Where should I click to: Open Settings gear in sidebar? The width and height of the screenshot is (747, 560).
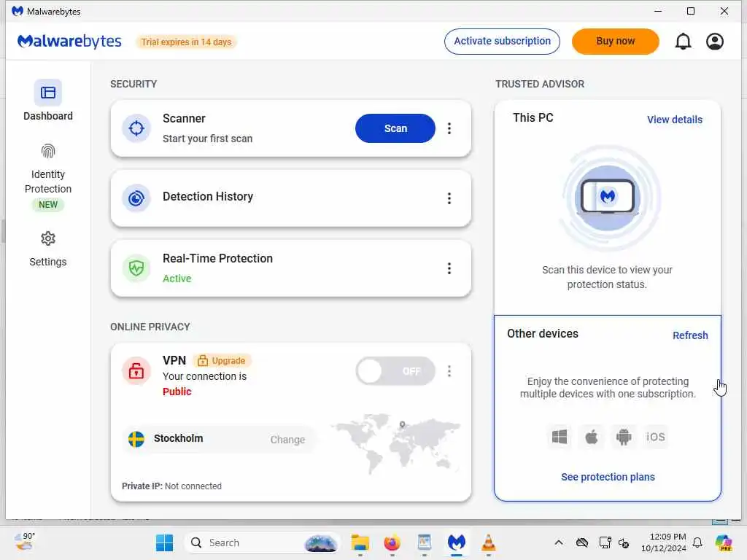coord(48,238)
